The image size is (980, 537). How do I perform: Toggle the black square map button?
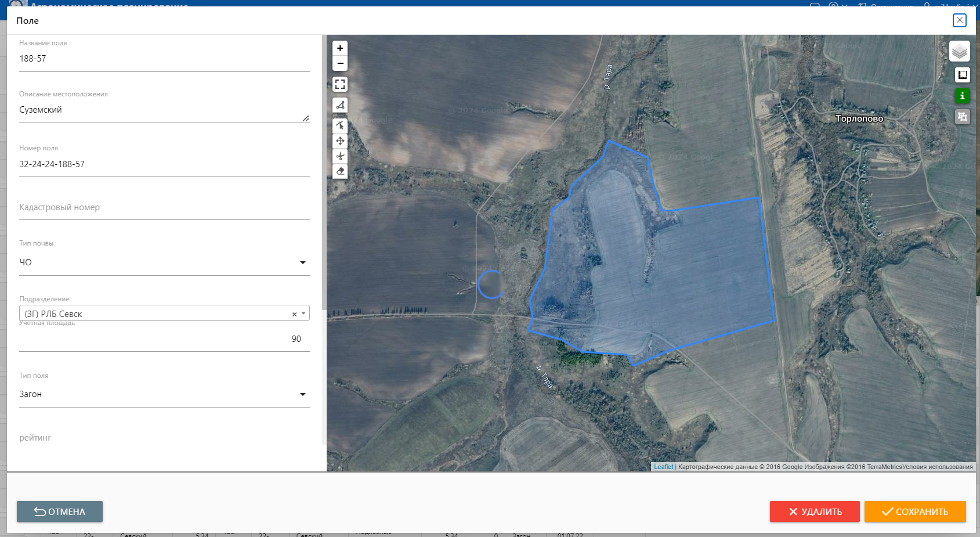pyautogui.click(x=962, y=75)
